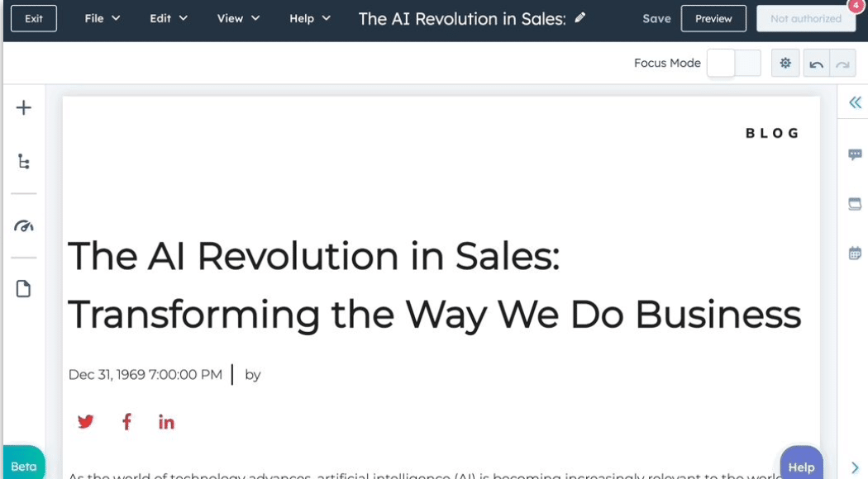The width and height of the screenshot is (868, 479).
Task: Enable Focus Mode
Action: pos(733,63)
